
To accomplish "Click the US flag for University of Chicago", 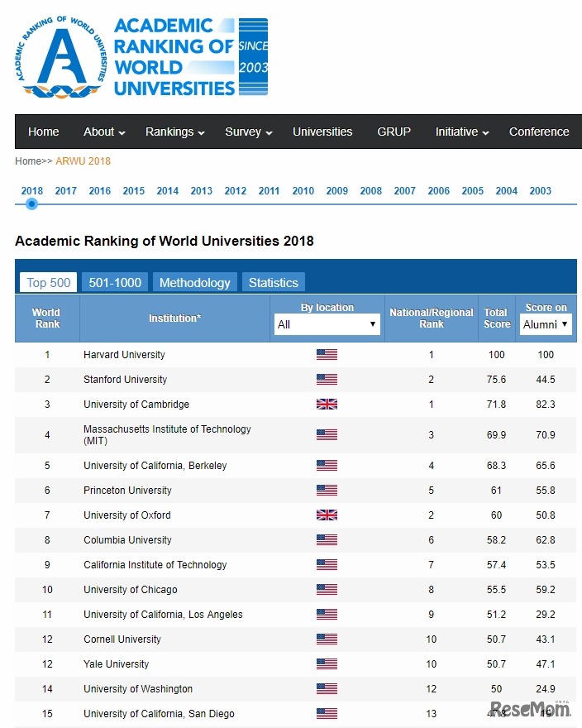I will [x=327, y=590].
